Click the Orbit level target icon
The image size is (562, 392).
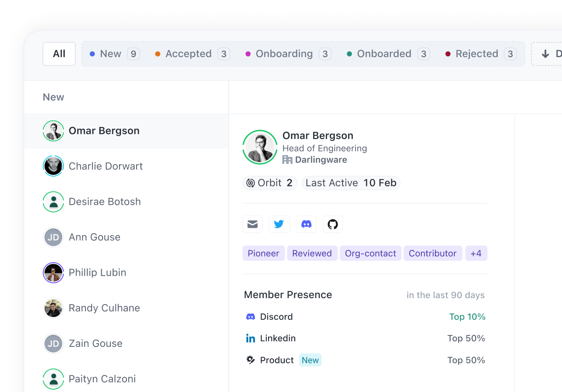click(x=251, y=183)
